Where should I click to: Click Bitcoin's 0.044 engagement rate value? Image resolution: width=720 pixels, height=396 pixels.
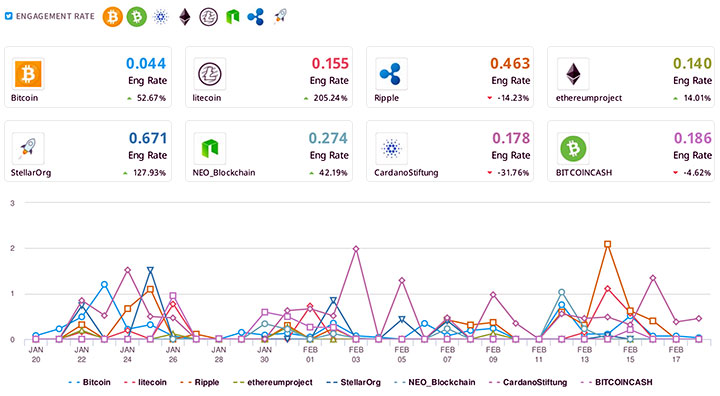tap(146, 63)
